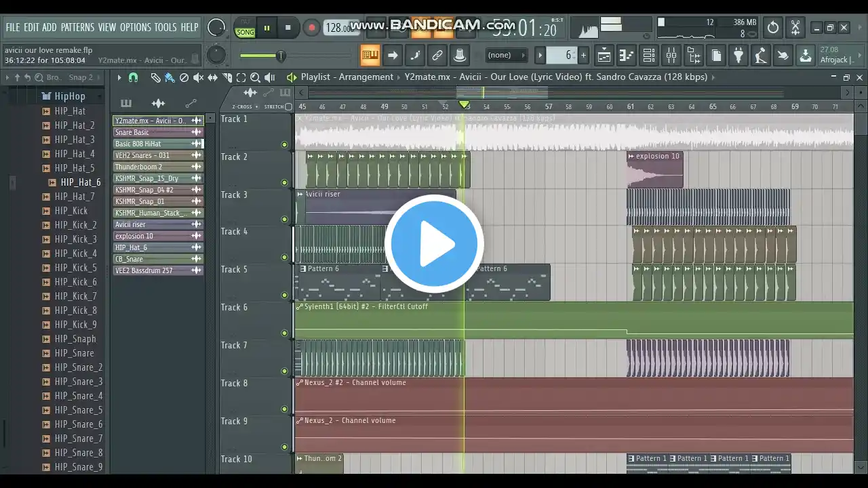Open the pattern selector showing (none)

point(505,55)
